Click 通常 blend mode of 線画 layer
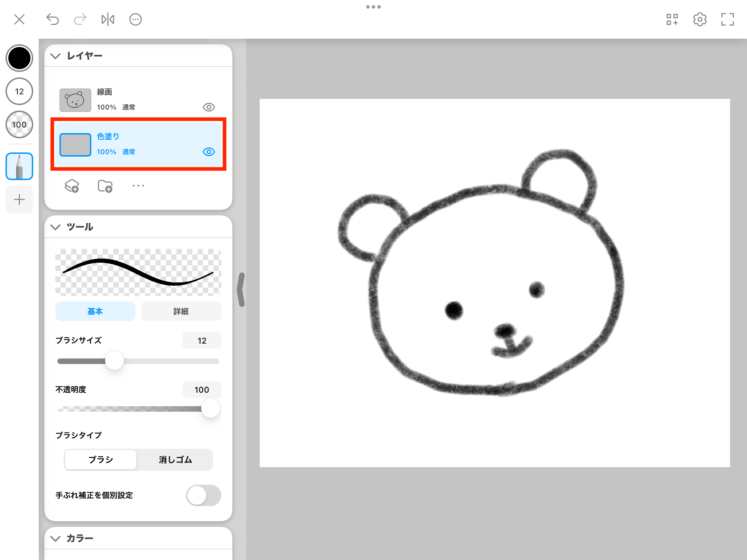 (129, 107)
